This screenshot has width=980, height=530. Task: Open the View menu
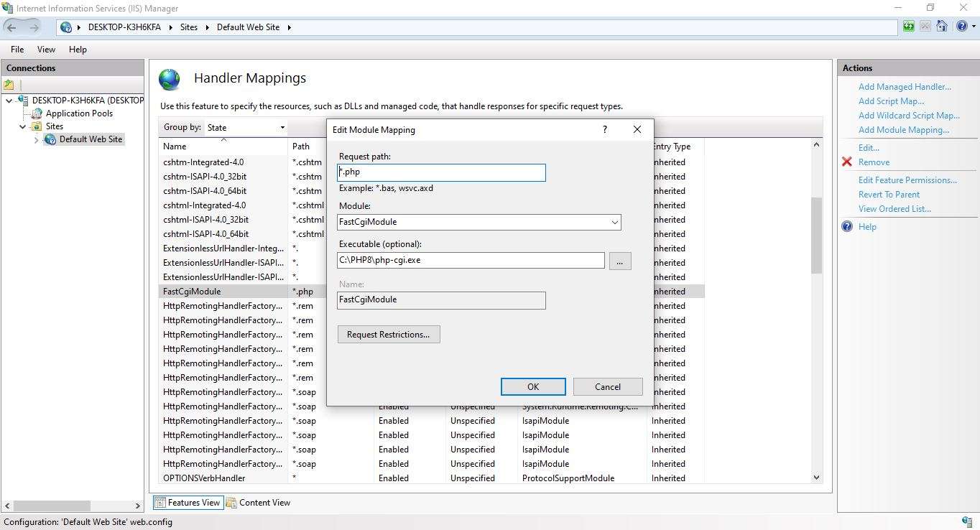(46, 50)
